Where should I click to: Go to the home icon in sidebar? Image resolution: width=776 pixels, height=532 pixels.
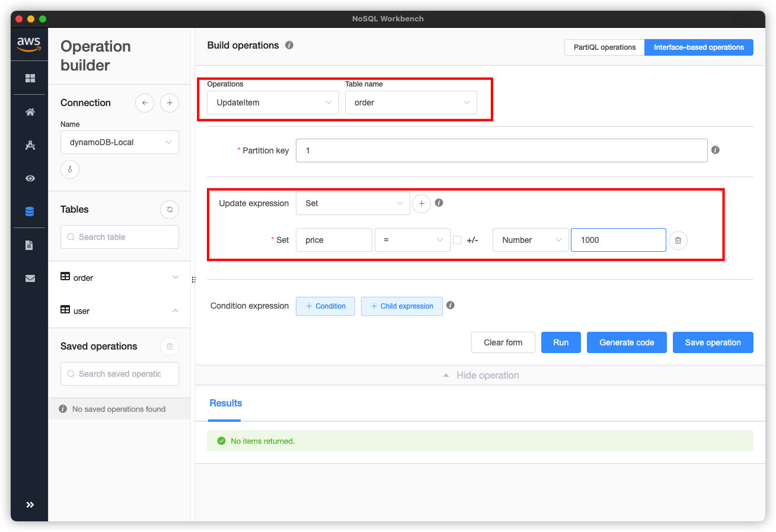tap(30, 111)
